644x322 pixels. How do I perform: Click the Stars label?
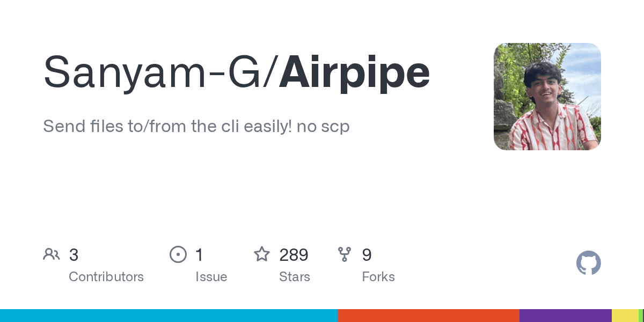pos(295,277)
